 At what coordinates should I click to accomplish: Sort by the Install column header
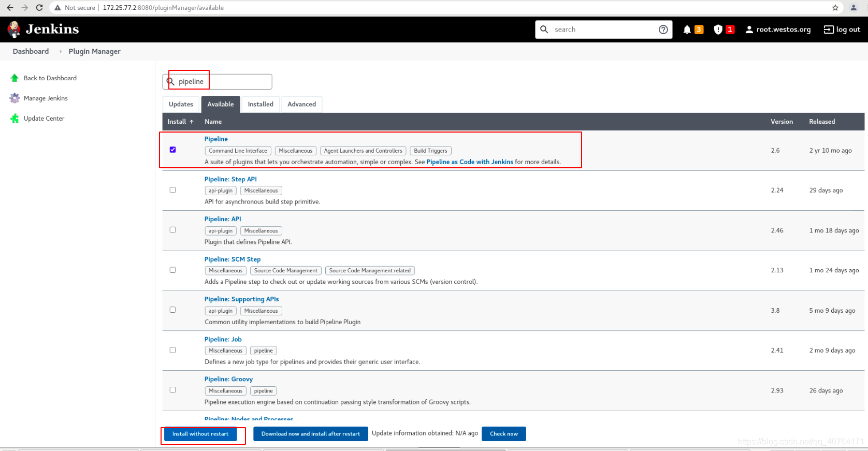pyautogui.click(x=181, y=122)
